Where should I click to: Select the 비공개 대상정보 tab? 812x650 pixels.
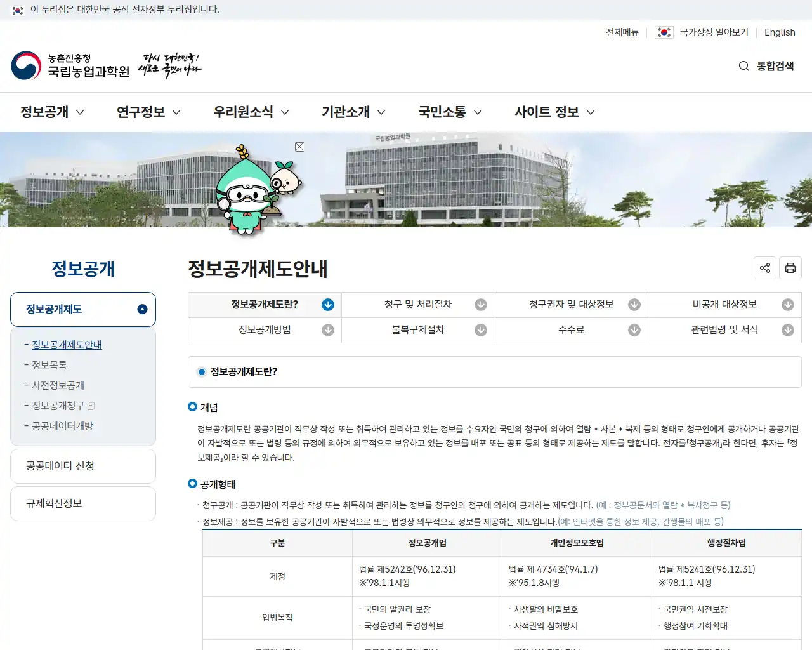(x=724, y=305)
